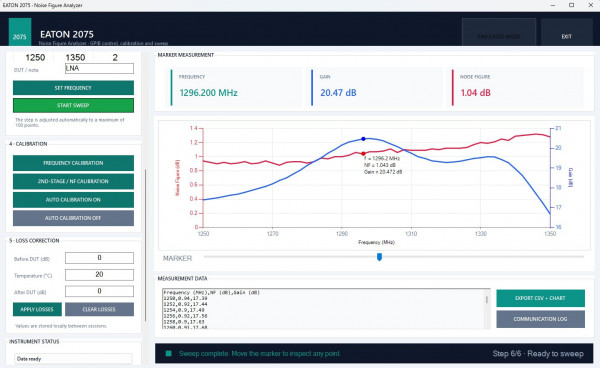Viewport: 600px width, 368px height.
Task: Click the teal 2075 logo icon
Action: coord(20,32)
